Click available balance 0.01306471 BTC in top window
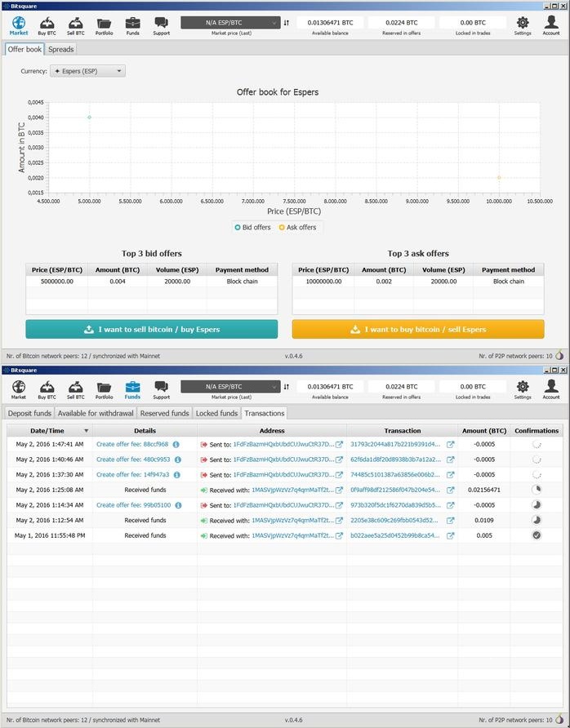This screenshot has height=728, width=570. [330, 23]
